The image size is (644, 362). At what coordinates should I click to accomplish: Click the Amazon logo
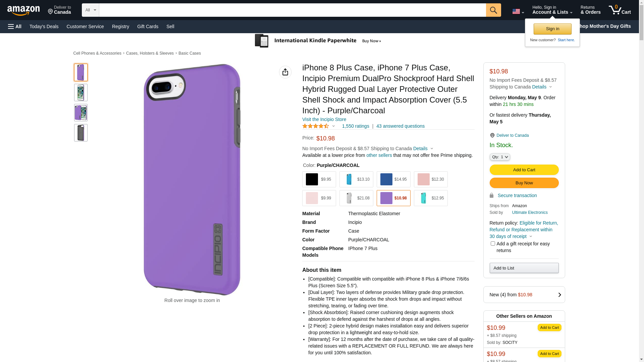[23, 10]
